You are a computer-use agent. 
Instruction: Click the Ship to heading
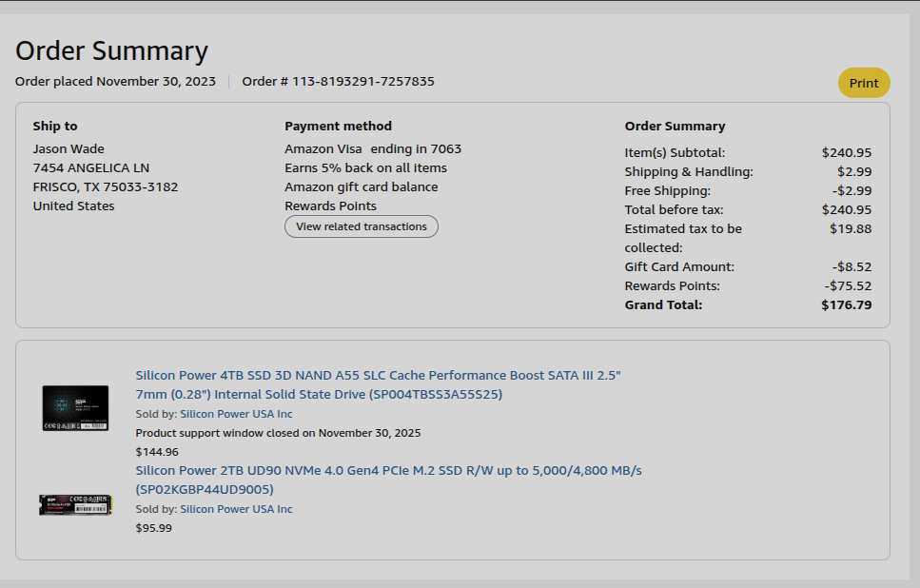click(55, 127)
